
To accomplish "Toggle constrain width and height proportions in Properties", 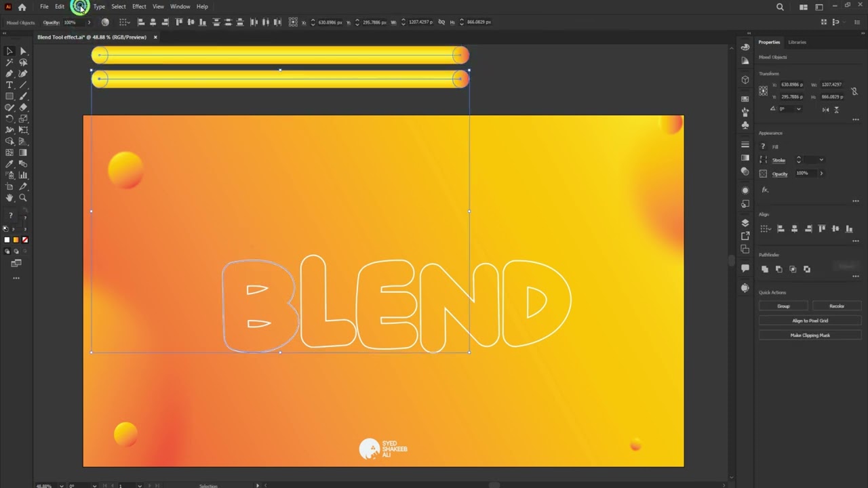I will point(854,91).
